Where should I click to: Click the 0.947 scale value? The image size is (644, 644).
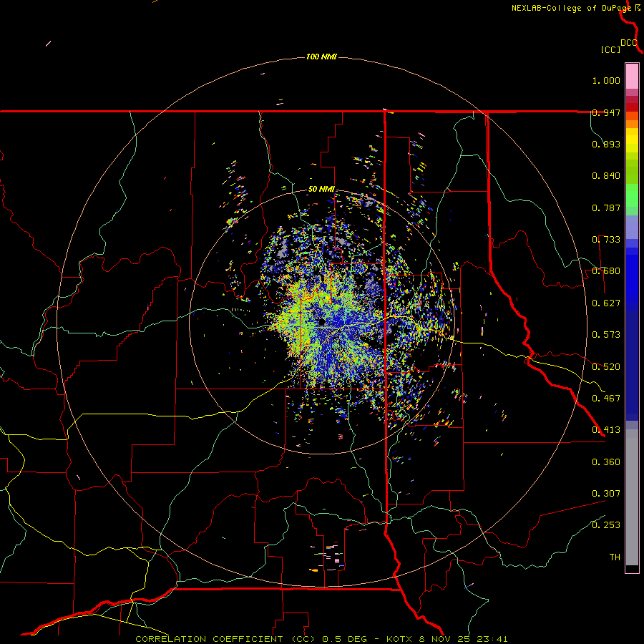pyautogui.click(x=606, y=112)
